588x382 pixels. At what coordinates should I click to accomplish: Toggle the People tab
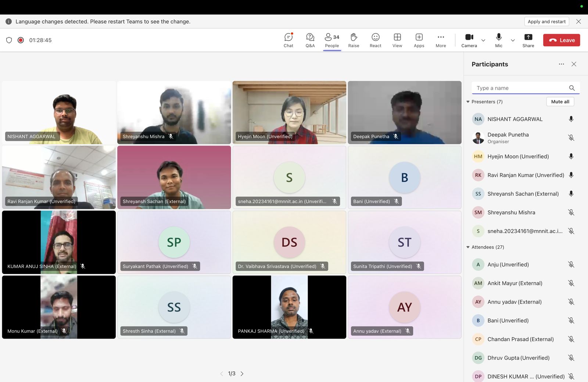click(x=332, y=40)
